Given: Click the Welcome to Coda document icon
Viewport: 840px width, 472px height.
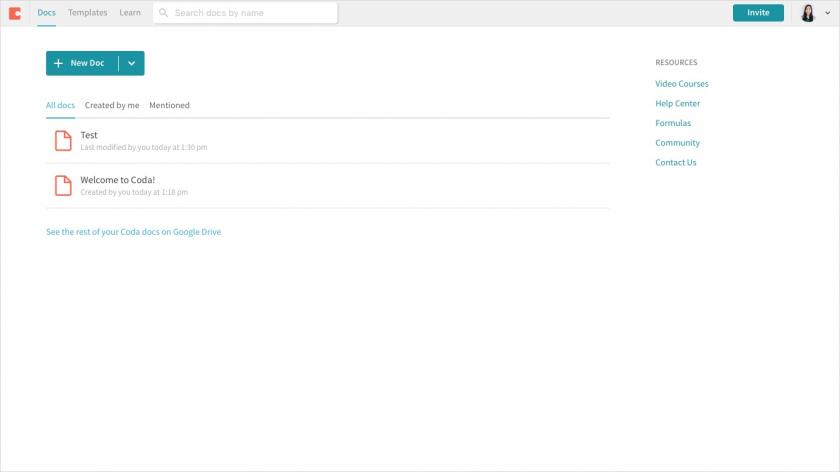Looking at the screenshot, I should (x=63, y=185).
